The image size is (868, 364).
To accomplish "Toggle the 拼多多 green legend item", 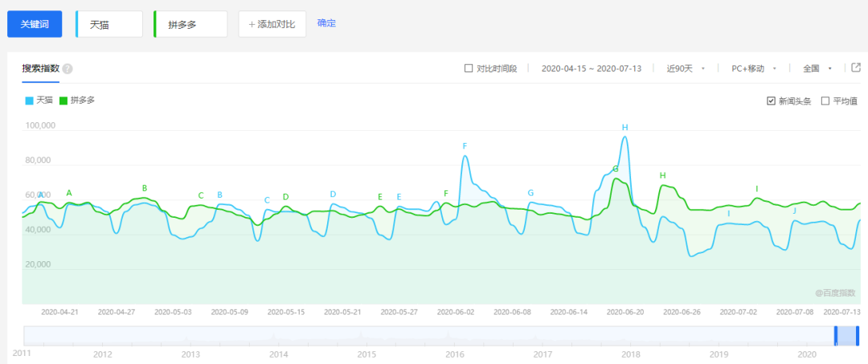I will (77, 100).
